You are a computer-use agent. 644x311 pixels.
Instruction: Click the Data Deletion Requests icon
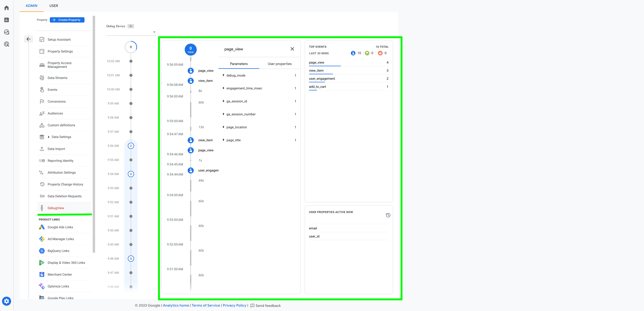[x=42, y=196]
